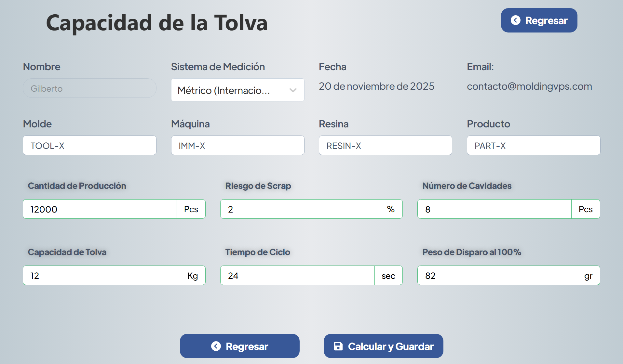Open the Métrico measurement system selector
Screen dimensions: 623x364
[224, 90]
